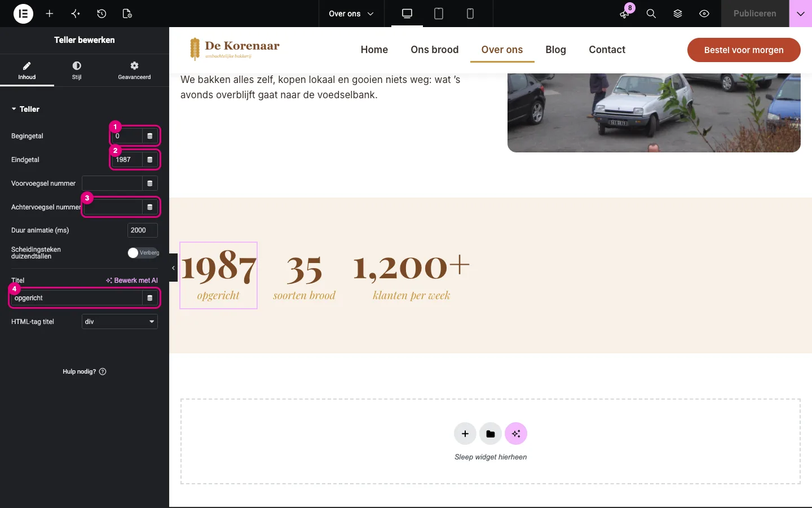Image resolution: width=812 pixels, height=508 pixels.
Task: Add new section with plus button in canvas
Action: (x=465, y=433)
